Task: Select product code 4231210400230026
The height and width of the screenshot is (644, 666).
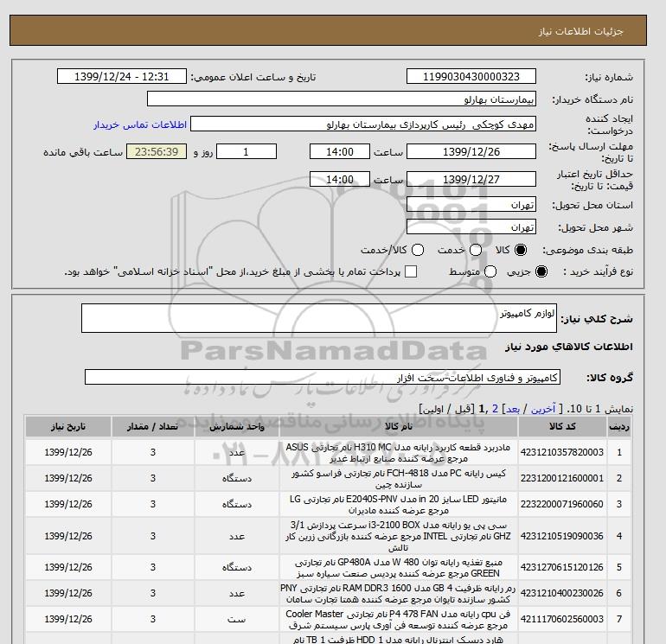Action: (562, 593)
